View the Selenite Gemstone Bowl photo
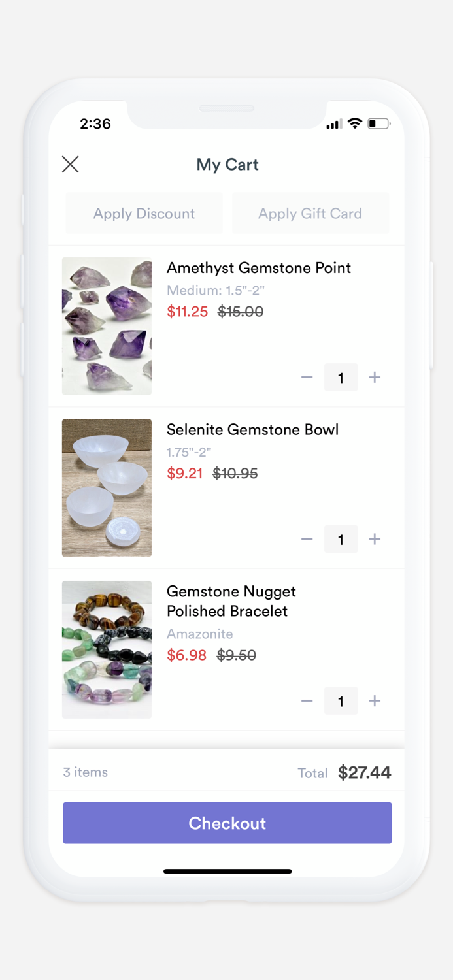This screenshot has height=980, width=453. point(107,488)
